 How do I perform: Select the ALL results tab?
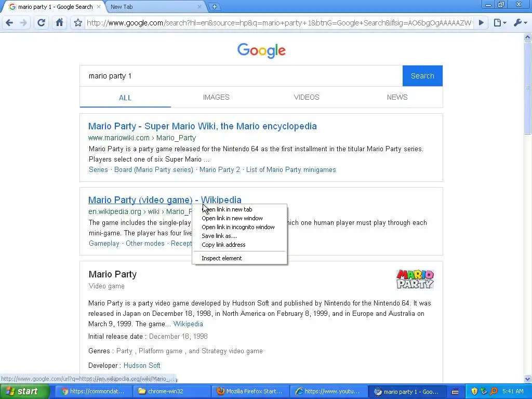click(125, 98)
